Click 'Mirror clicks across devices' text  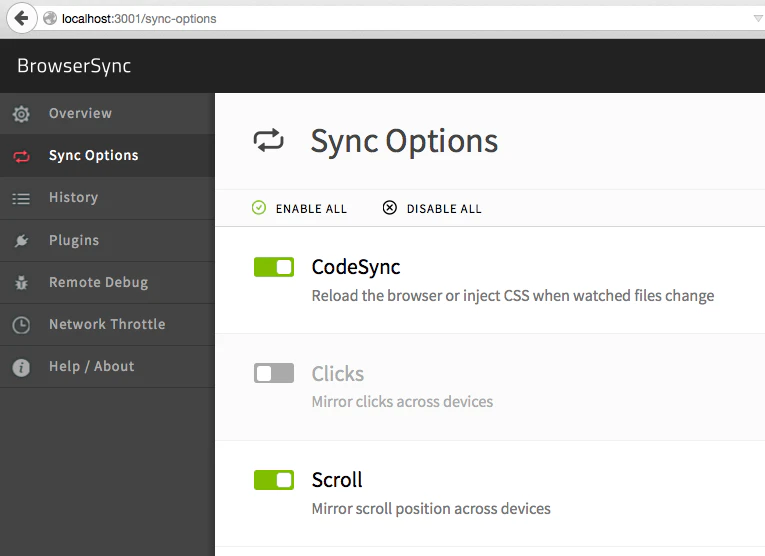click(x=402, y=401)
